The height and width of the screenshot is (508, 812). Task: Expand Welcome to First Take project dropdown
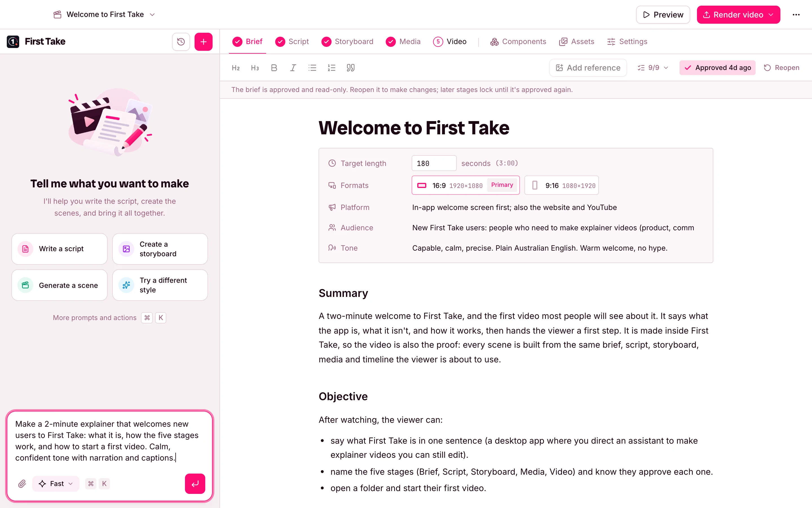pyautogui.click(x=104, y=14)
